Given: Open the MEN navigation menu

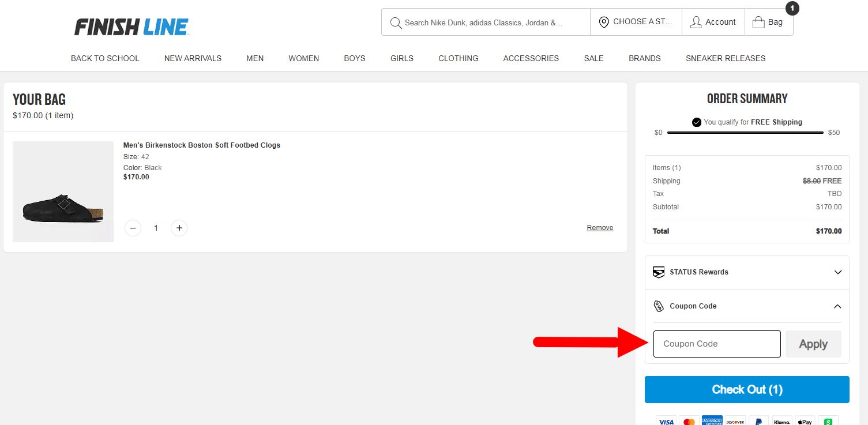Looking at the screenshot, I should coord(255,58).
